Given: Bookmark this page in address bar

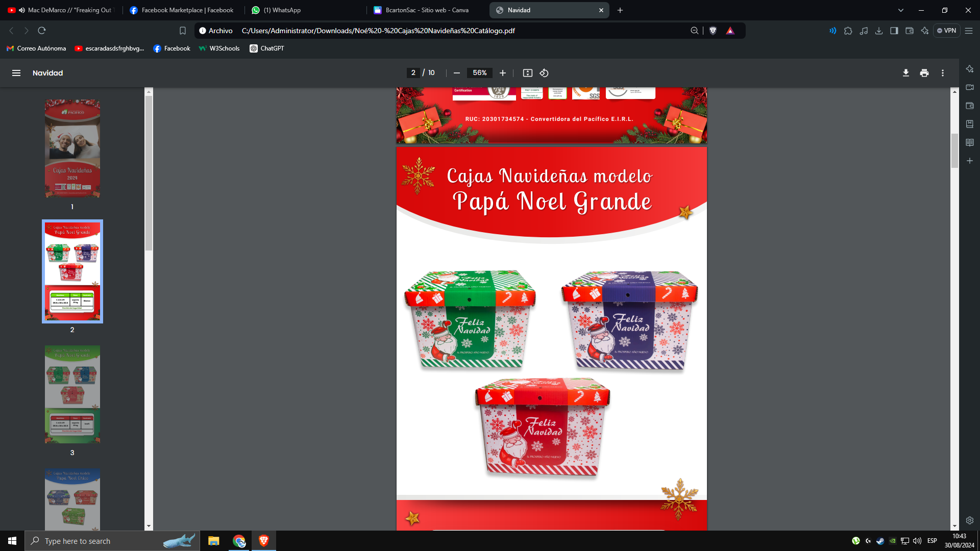Looking at the screenshot, I should (183, 31).
